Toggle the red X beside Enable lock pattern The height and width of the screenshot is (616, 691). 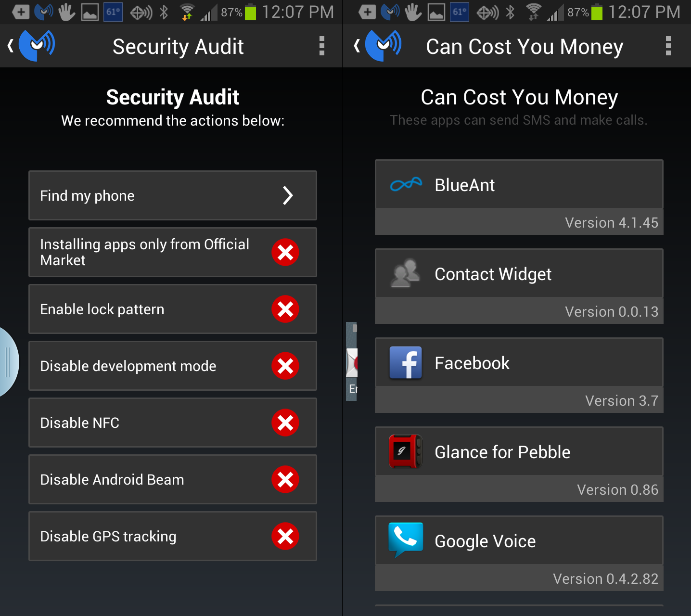click(x=285, y=309)
